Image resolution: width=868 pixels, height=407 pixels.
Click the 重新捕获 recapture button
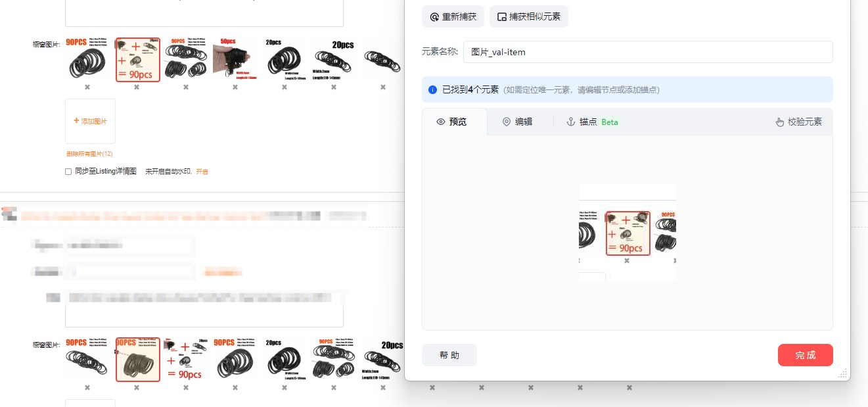point(453,16)
